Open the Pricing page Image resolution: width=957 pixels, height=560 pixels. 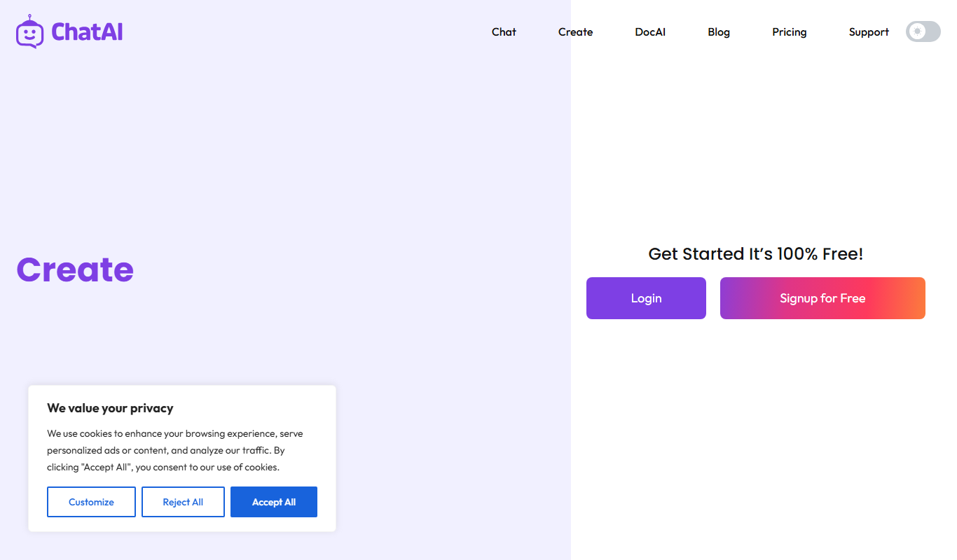point(790,32)
